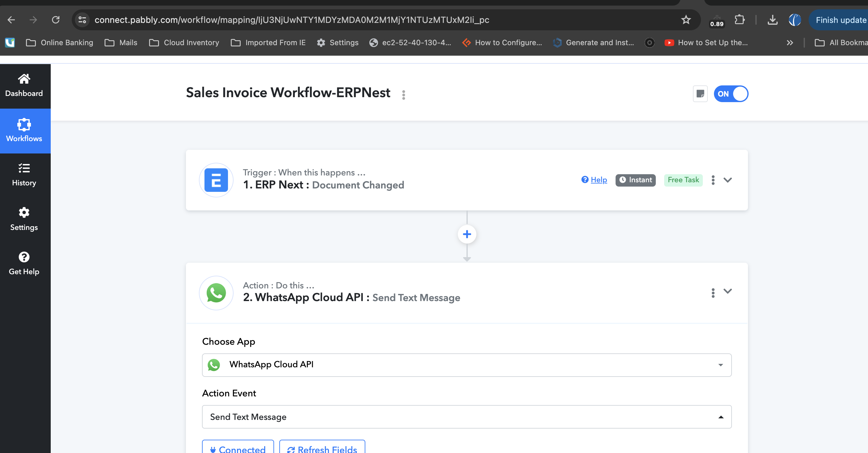This screenshot has width=868, height=453.
Task: Click the Connected button
Action: click(238, 447)
